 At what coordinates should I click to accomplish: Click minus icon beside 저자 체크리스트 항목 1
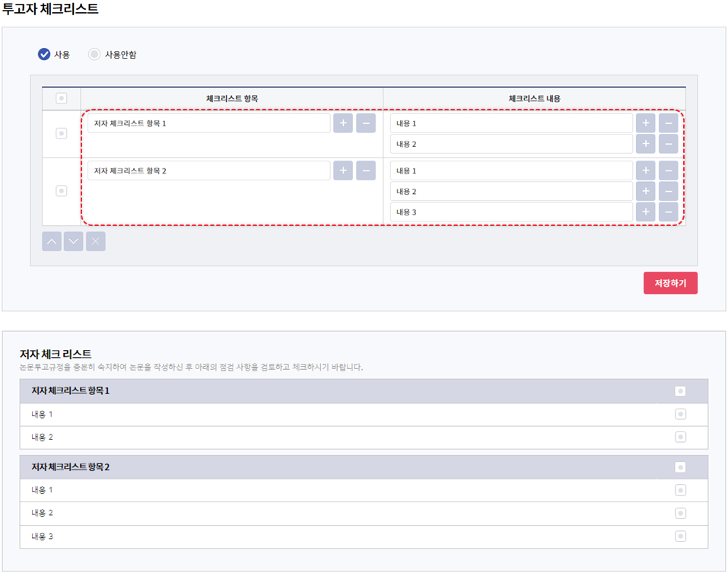click(366, 123)
